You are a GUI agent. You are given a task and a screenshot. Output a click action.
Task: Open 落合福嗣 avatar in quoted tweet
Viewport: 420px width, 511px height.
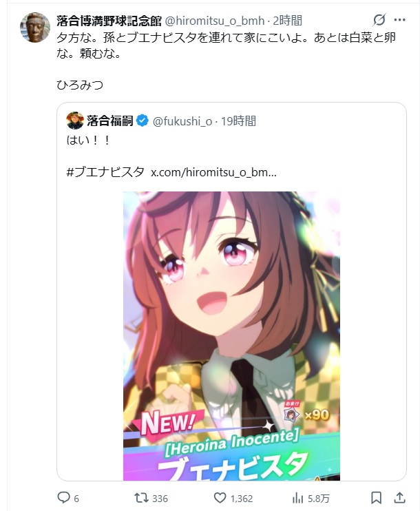[x=75, y=121]
